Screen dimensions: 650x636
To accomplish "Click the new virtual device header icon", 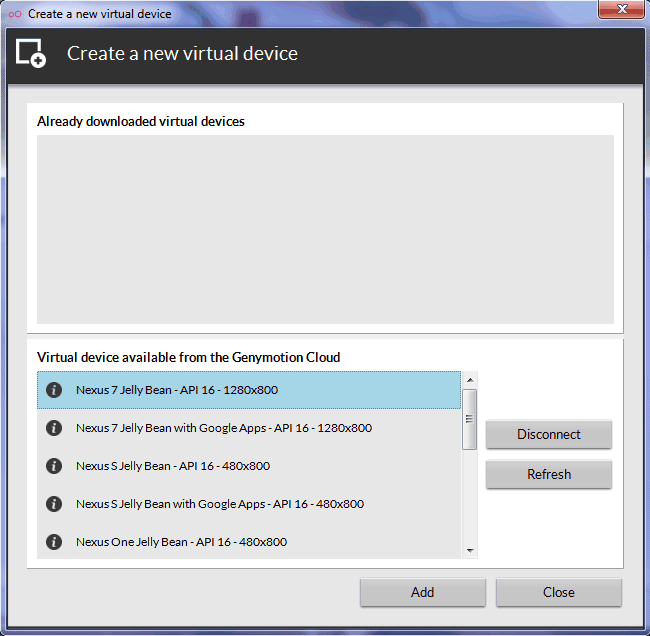I will [x=31, y=53].
